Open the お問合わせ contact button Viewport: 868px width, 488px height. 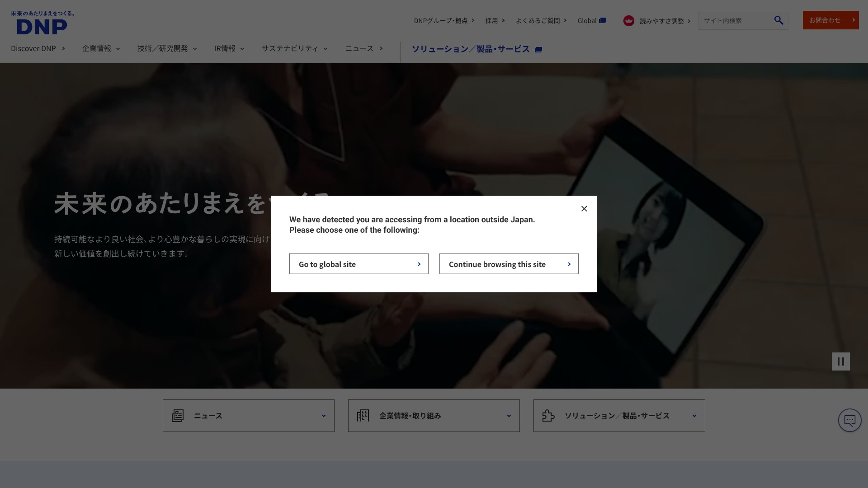830,20
